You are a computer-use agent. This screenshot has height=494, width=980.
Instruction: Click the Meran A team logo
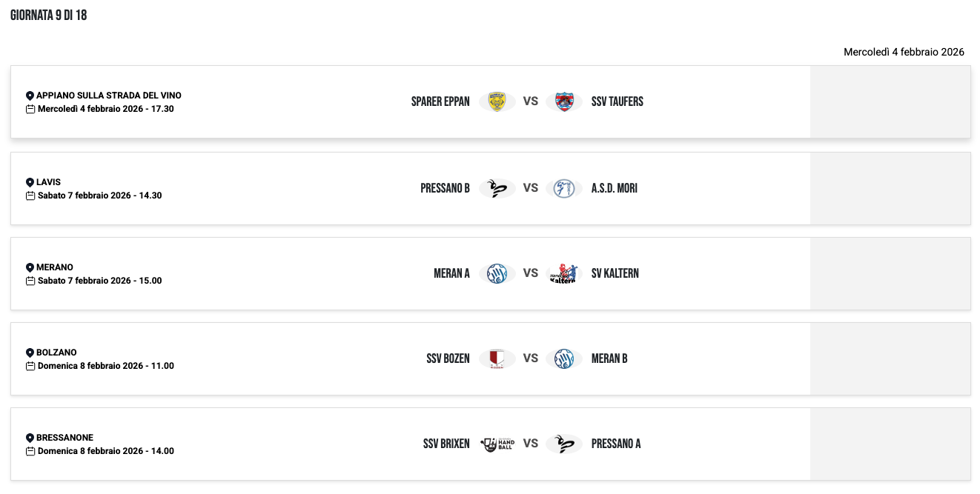(x=497, y=273)
